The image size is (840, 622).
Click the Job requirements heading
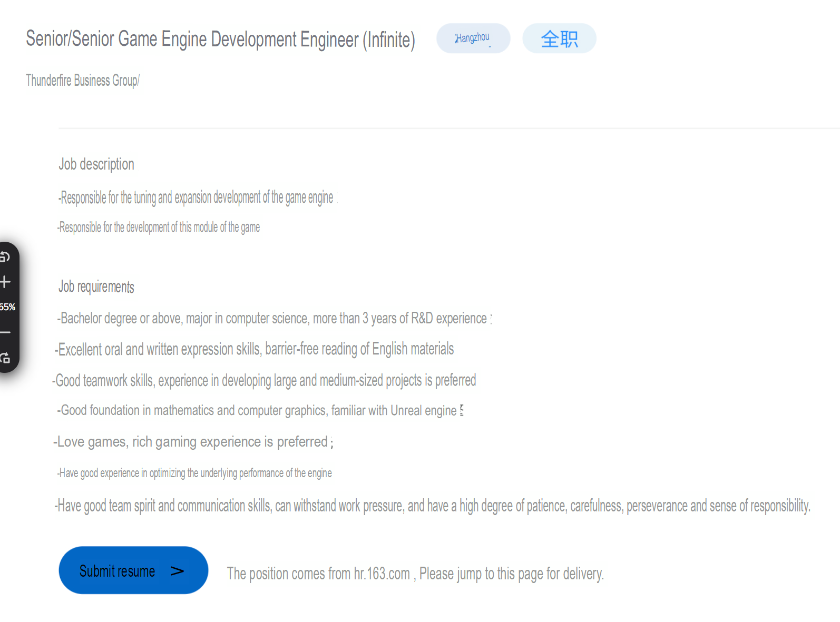96,287
